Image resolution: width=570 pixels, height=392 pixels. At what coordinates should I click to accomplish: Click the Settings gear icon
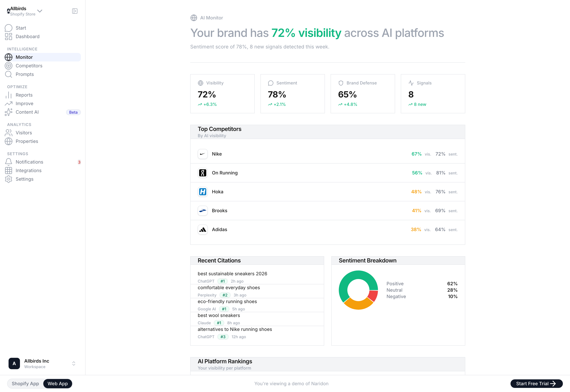point(9,179)
